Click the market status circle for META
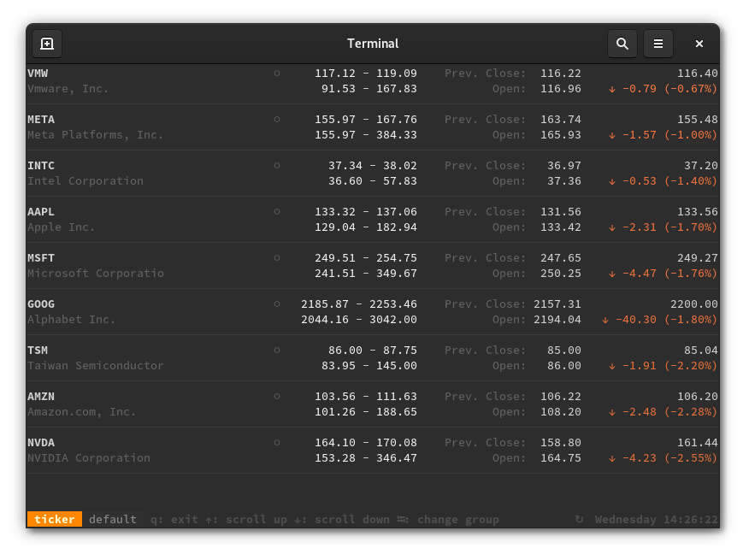 [x=277, y=119]
